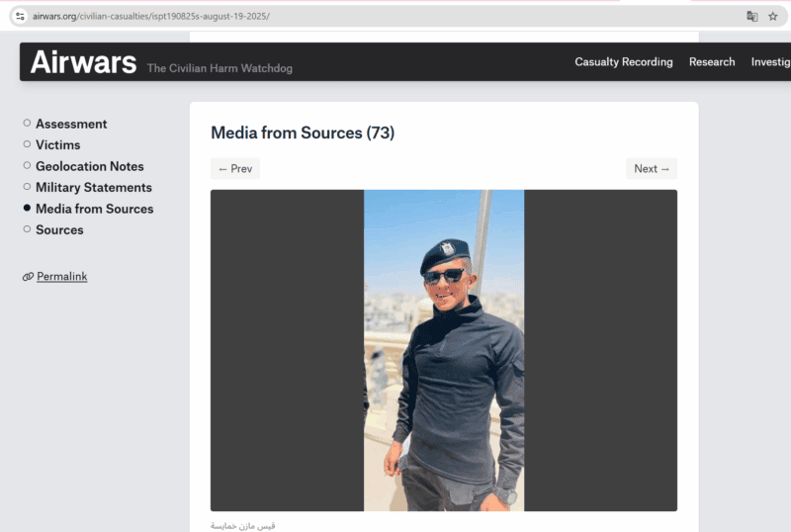Advance to the next media item
791x532 pixels.
(x=652, y=169)
